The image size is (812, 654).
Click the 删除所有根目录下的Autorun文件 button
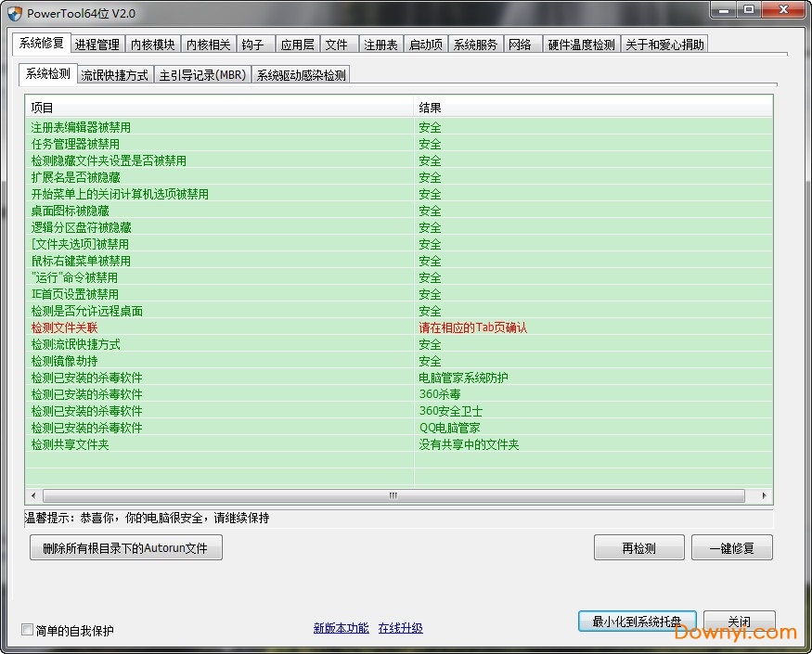125,547
